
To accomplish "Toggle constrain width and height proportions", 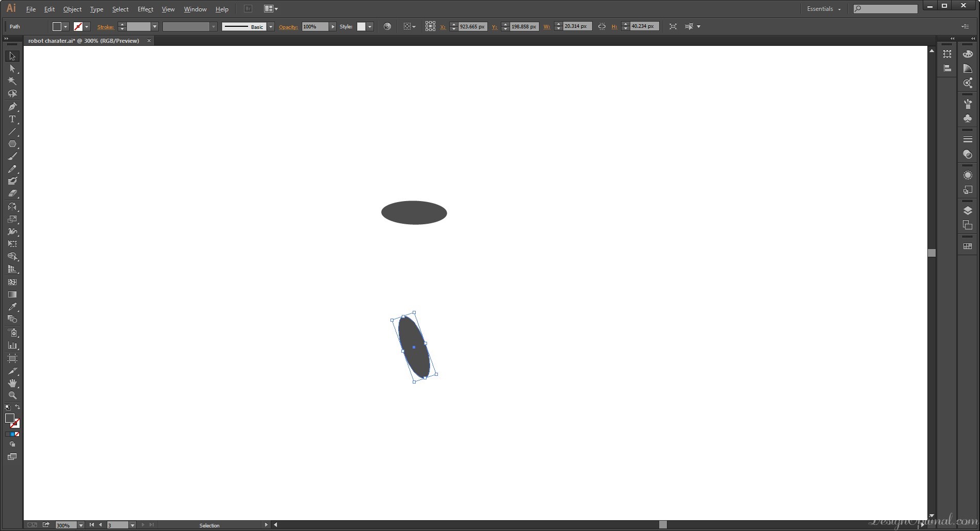I will point(601,26).
